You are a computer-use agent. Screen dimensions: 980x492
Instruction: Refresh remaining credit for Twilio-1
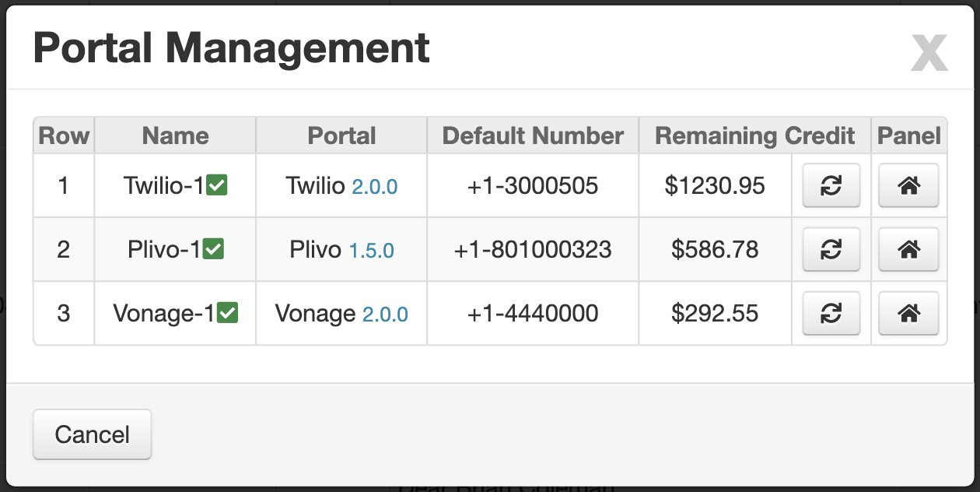click(831, 185)
